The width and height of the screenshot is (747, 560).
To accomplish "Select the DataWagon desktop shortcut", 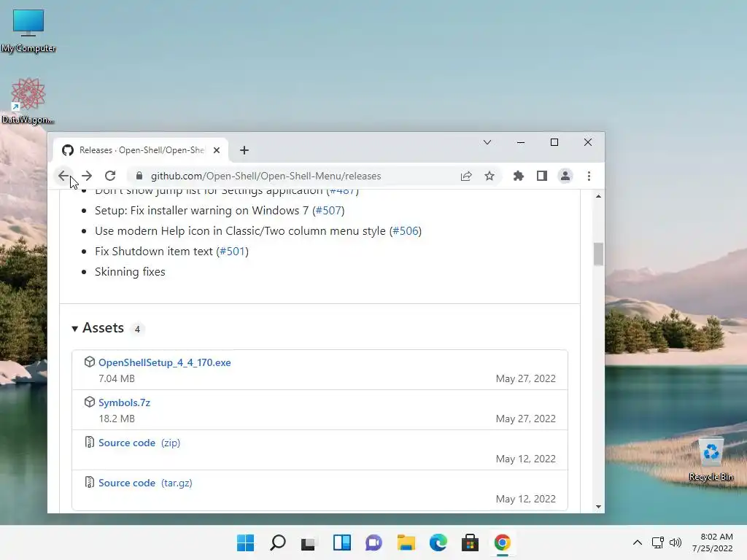I will 28,101.
